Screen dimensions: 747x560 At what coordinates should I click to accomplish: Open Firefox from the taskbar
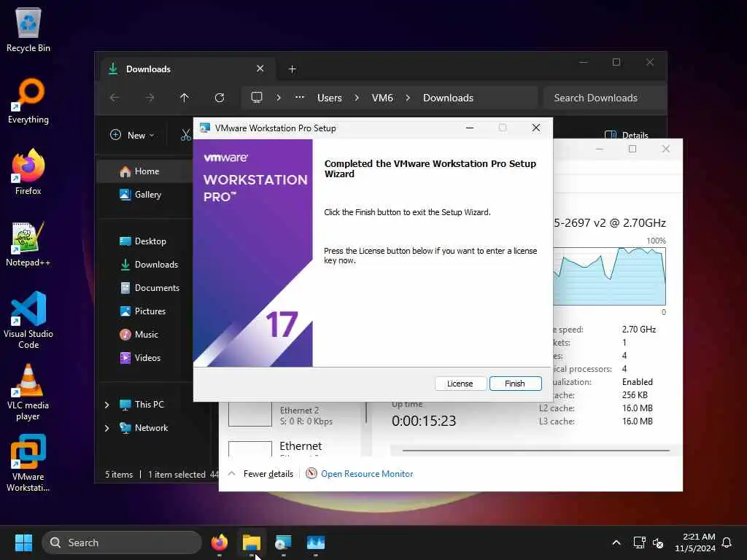tap(220, 542)
